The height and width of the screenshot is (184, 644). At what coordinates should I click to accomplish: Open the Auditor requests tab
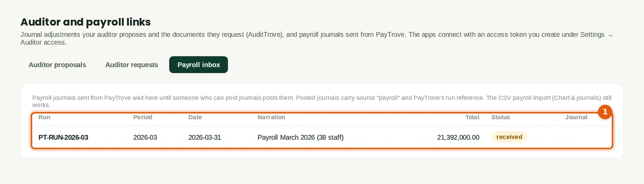pos(132,65)
